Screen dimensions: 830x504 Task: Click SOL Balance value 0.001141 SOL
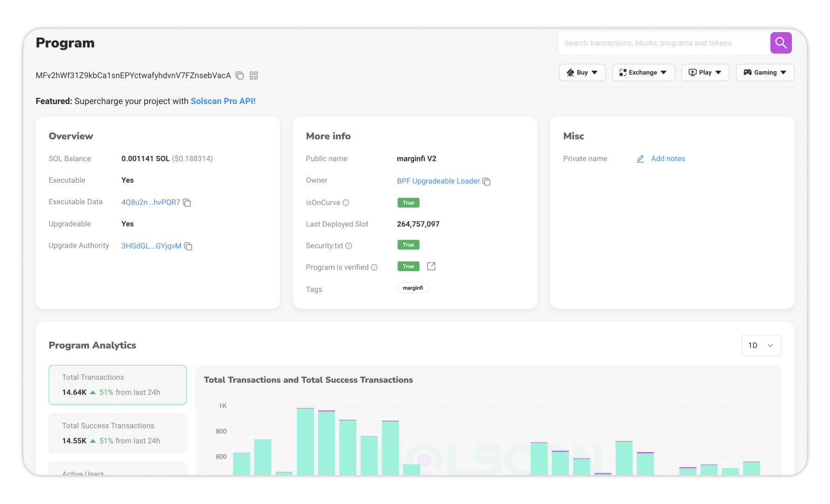(x=145, y=159)
